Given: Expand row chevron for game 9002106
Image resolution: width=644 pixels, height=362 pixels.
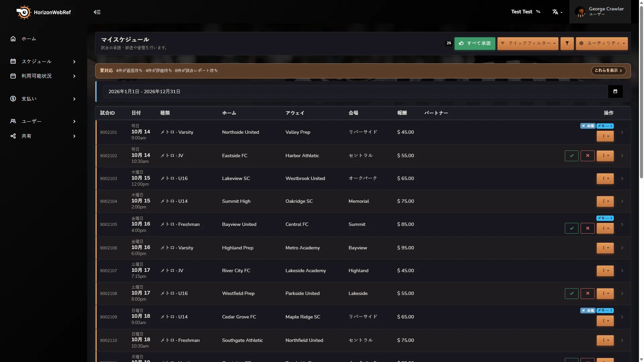Looking at the screenshot, I should [622, 248].
